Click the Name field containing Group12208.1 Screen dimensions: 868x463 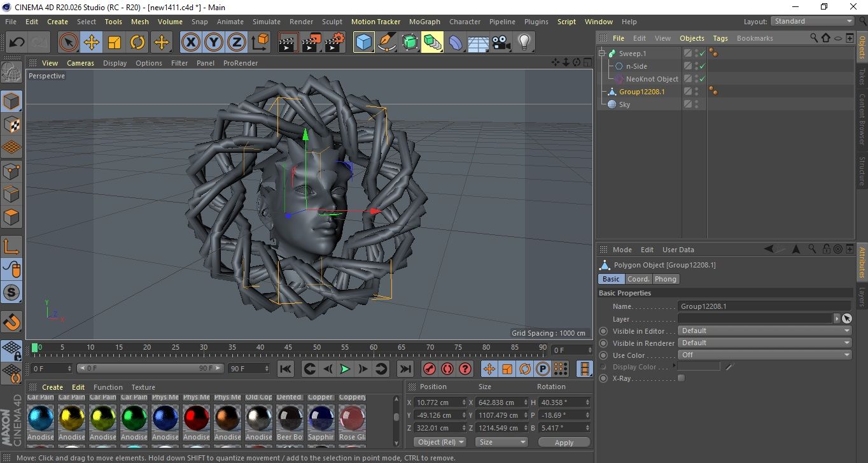coord(764,306)
